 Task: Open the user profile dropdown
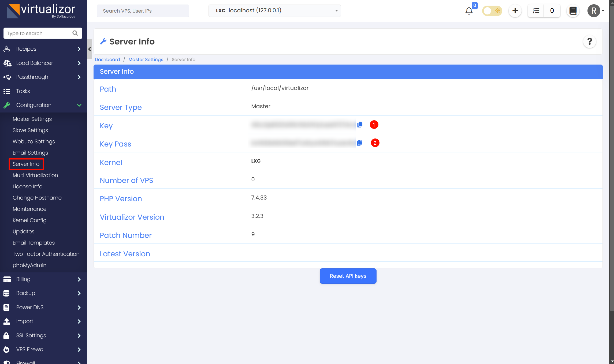point(596,11)
